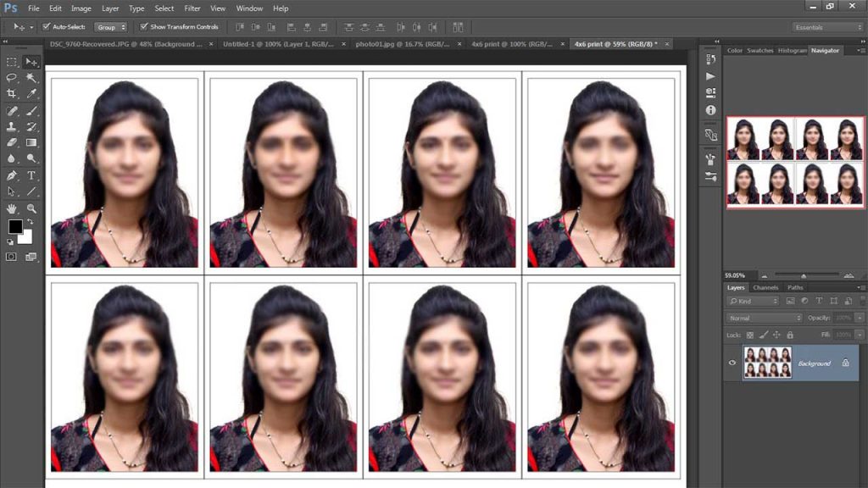
Task: Hide the Background layer with eye icon
Action: tap(733, 363)
